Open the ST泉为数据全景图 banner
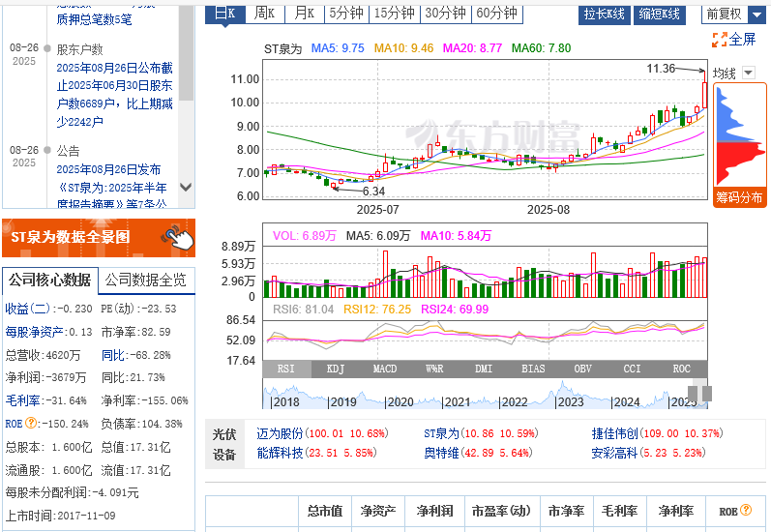Image resolution: width=771 pixels, height=532 pixels. (x=99, y=238)
